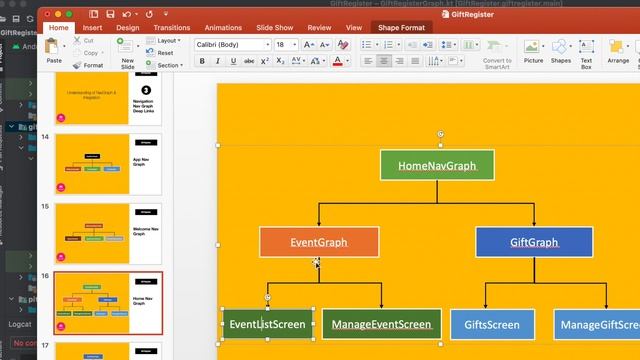
Task: Select the HomeNavGraph green box
Action: tap(437, 165)
